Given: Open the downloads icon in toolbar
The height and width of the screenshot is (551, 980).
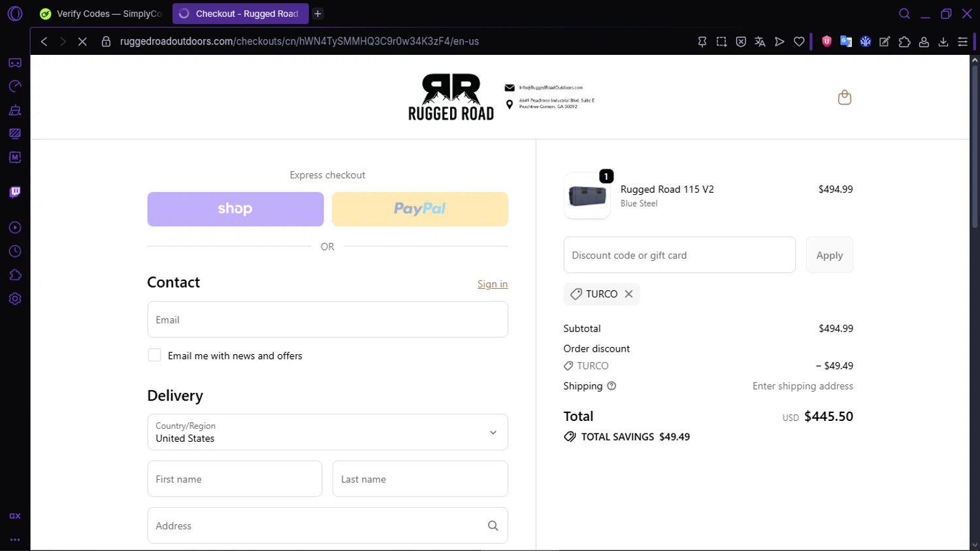Looking at the screenshot, I should point(943,41).
